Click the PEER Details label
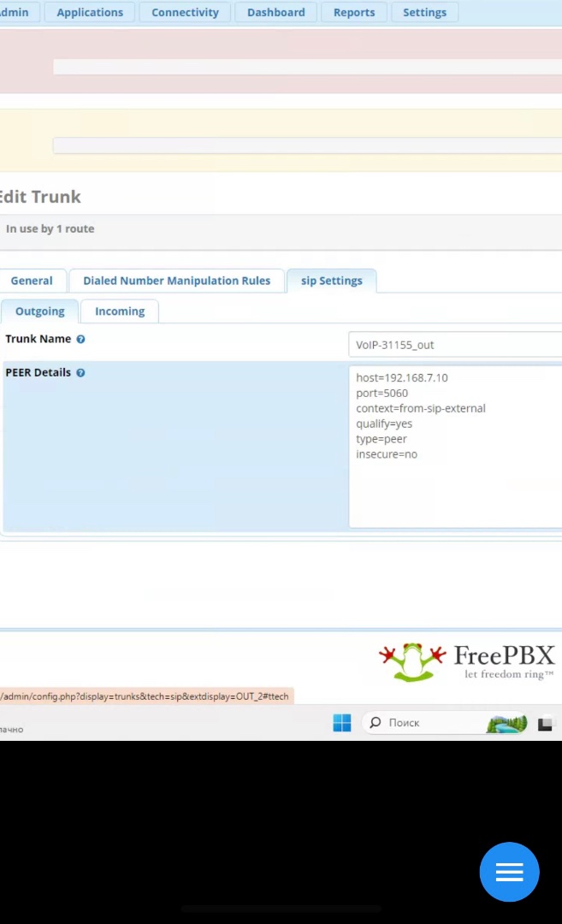The height and width of the screenshot is (924, 562). [38, 372]
